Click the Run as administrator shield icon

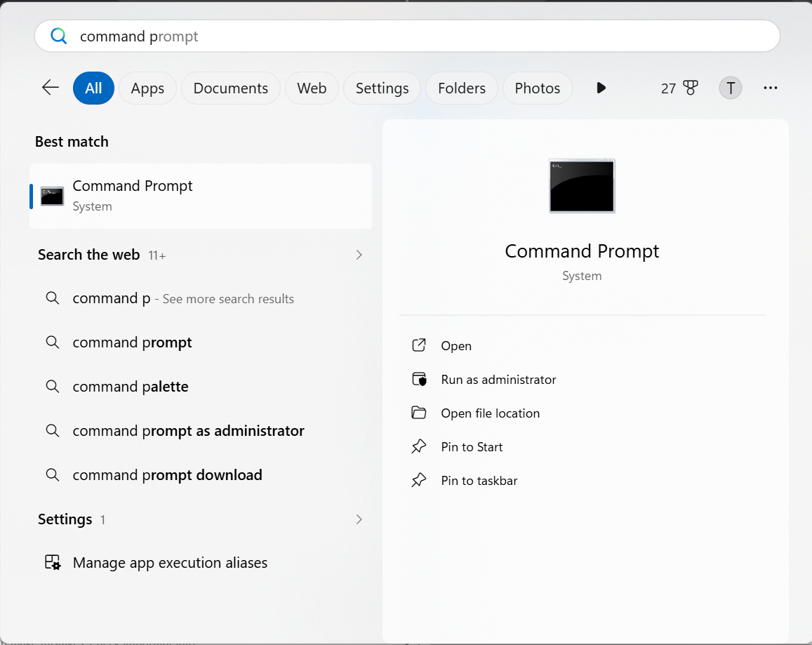coord(419,379)
